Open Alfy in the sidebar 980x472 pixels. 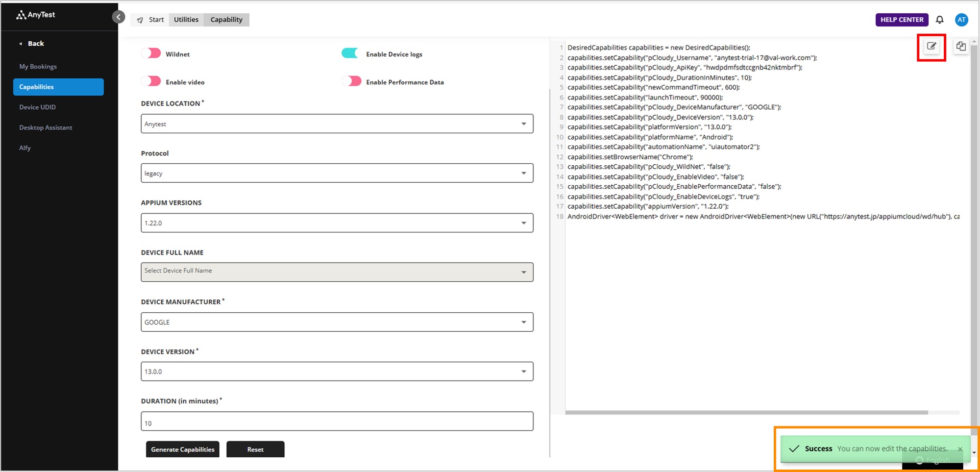tap(25, 148)
